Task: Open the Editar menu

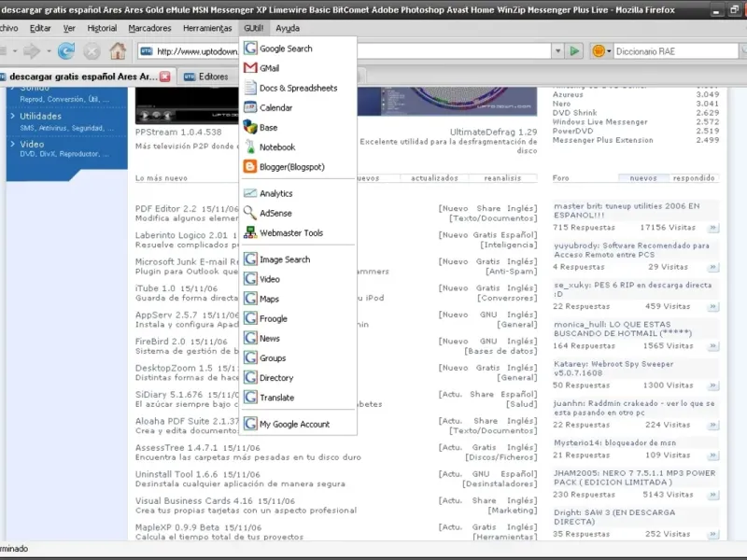Action: click(40, 28)
